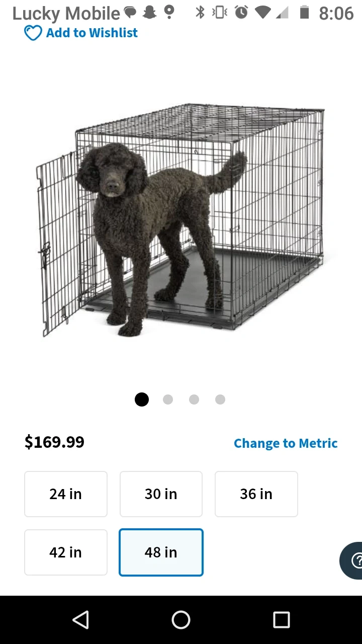Tap the battery status icon
This screenshot has height=644, width=362.
304,12
